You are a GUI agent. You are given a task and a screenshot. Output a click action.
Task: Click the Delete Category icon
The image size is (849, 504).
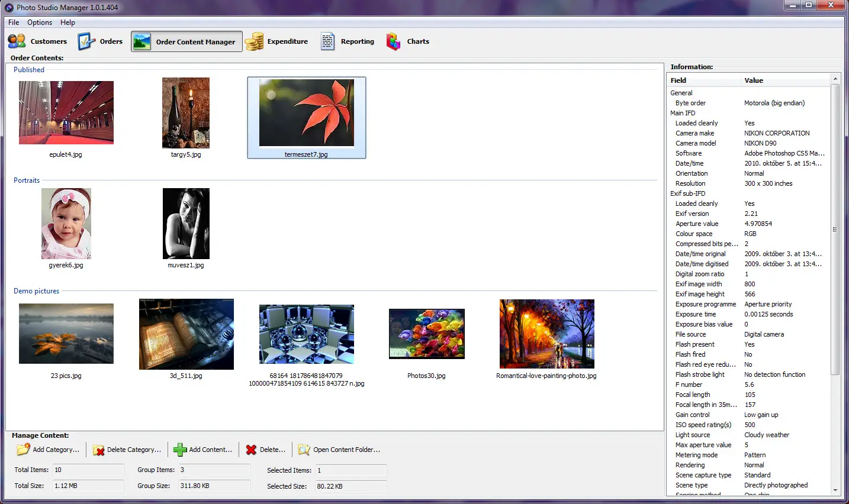click(x=98, y=450)
